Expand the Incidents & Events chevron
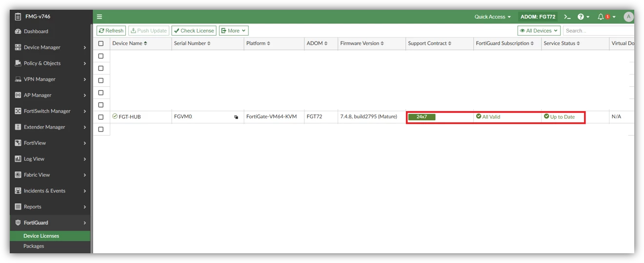 [x=85, y=191]
